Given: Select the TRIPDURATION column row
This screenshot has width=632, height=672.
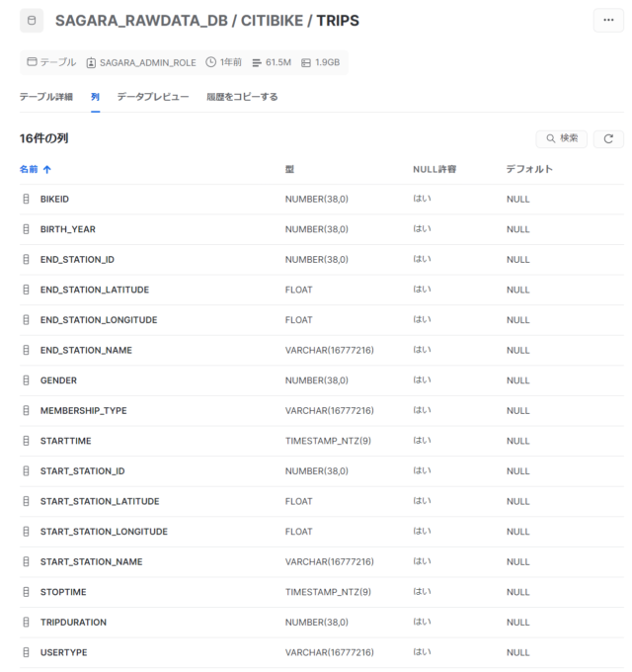Looking at the screenshot, I should pos(73,623).
